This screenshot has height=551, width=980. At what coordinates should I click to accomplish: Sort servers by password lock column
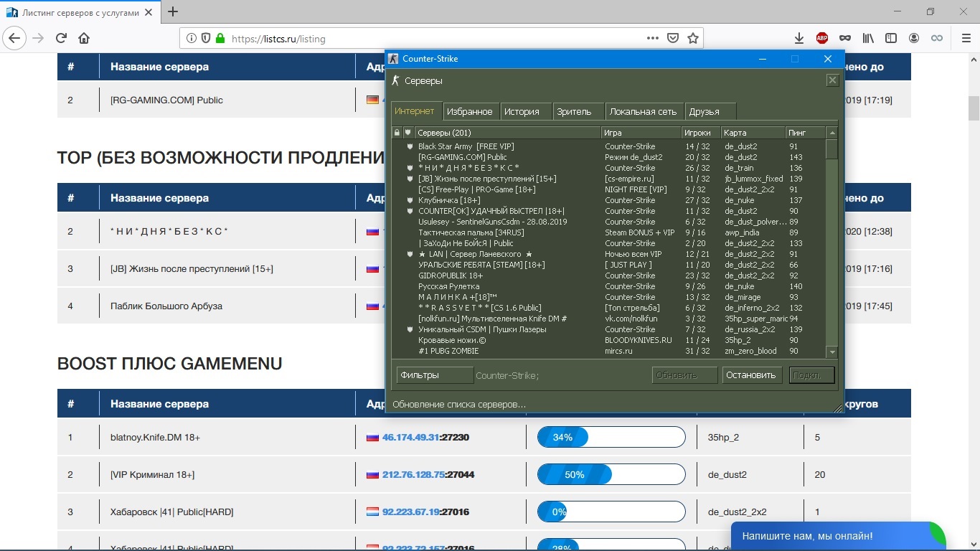pyautogui.click(x=397, y=133)
